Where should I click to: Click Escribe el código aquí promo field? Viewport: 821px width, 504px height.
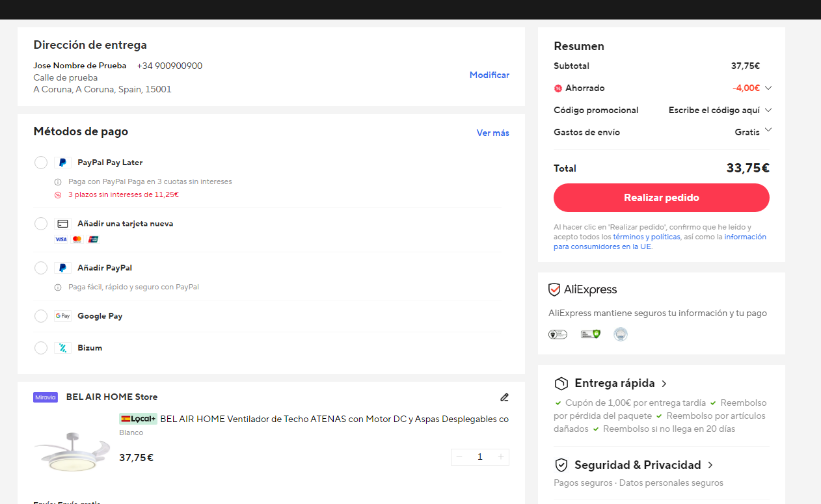pos(714,111)
